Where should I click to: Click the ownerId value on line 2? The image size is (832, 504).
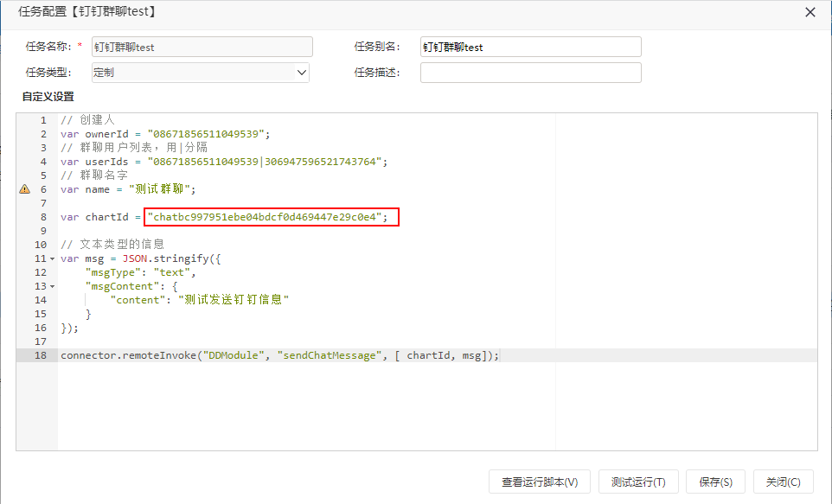(206, 134)
